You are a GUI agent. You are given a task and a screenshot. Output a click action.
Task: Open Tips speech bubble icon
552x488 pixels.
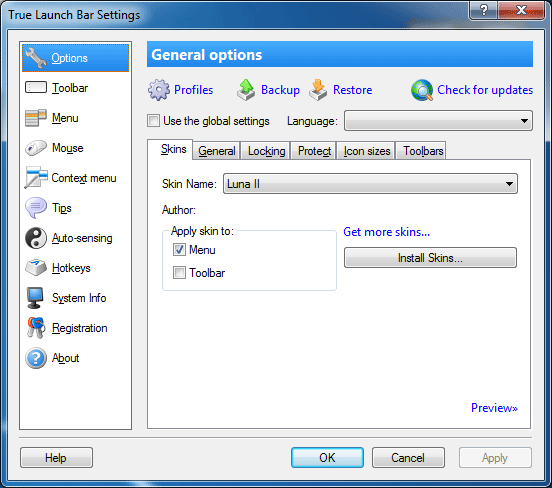[x=36, y=208]
